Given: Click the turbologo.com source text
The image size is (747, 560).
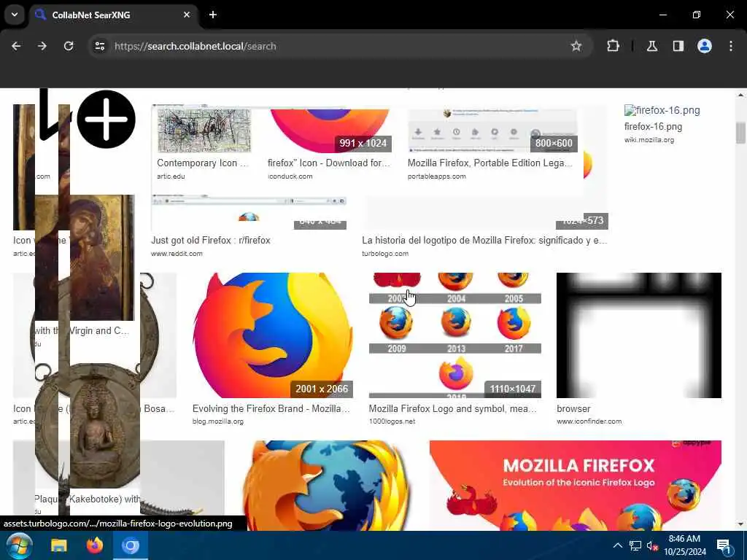Looking at the screenshot, I should (x=385, y=254).
